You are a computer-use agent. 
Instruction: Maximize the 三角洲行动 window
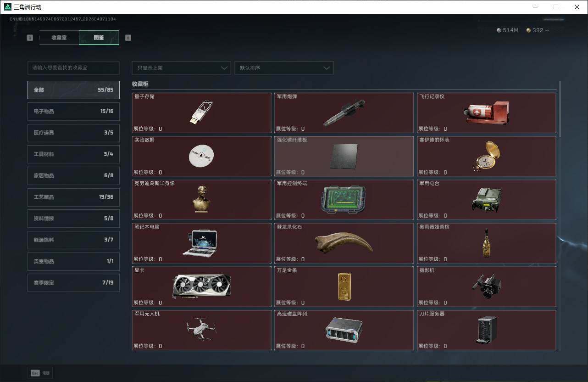coord(556,7)
